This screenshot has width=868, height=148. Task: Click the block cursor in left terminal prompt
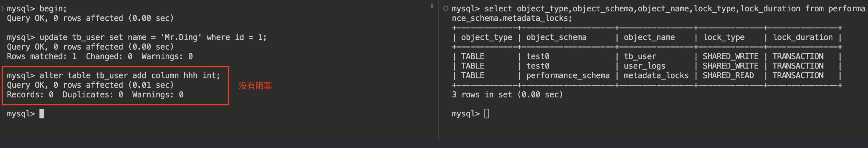pos(42,114)
